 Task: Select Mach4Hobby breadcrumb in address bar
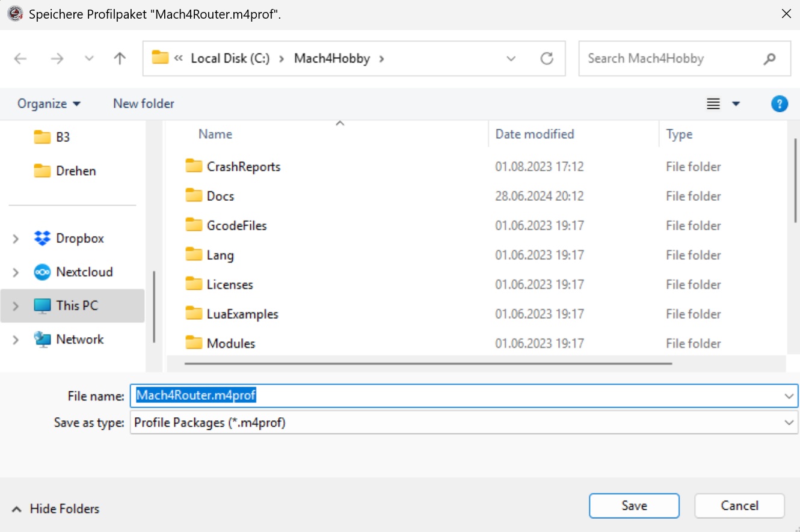(x=332, y=58)
